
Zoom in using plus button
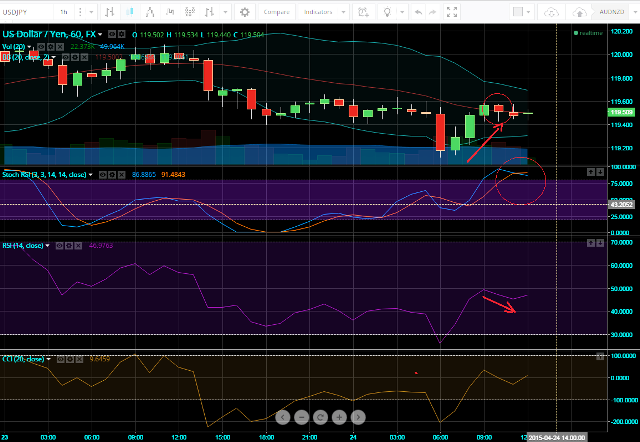point(339,417)
